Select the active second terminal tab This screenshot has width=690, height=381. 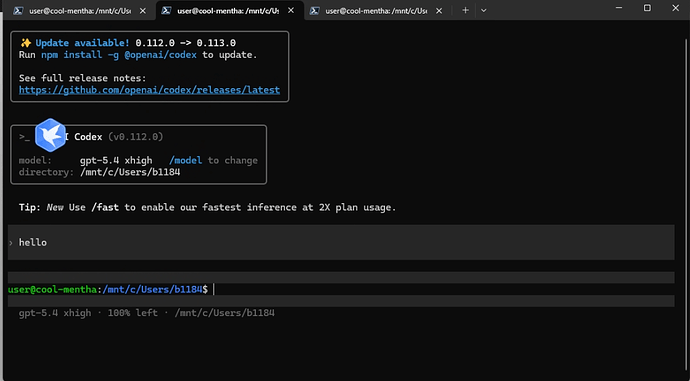[x=229, y=11]
